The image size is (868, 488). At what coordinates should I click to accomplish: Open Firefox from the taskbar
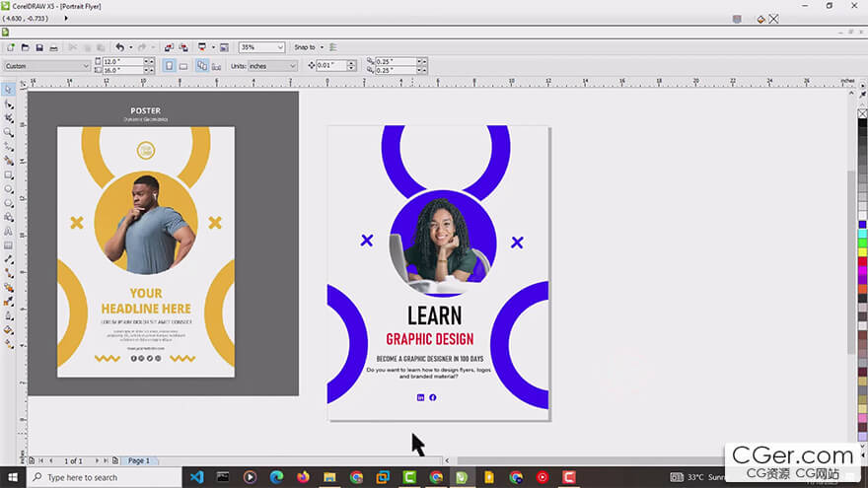coord(303,477)
